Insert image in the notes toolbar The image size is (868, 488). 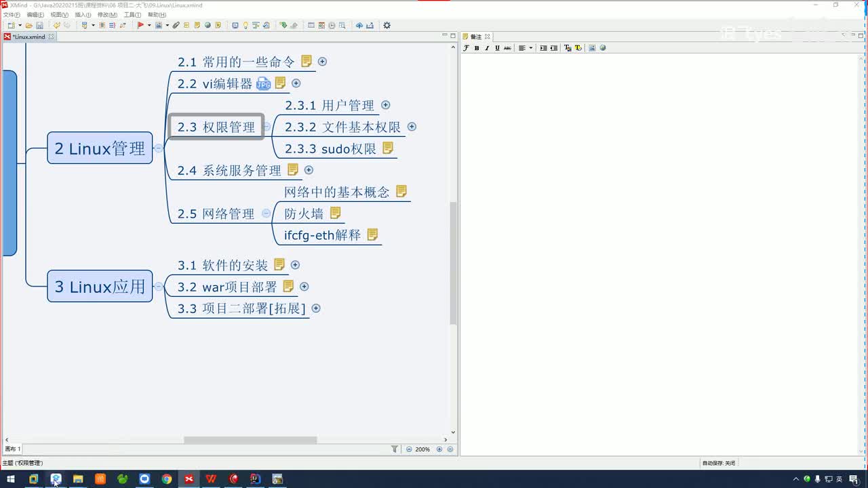coord(592,48)
